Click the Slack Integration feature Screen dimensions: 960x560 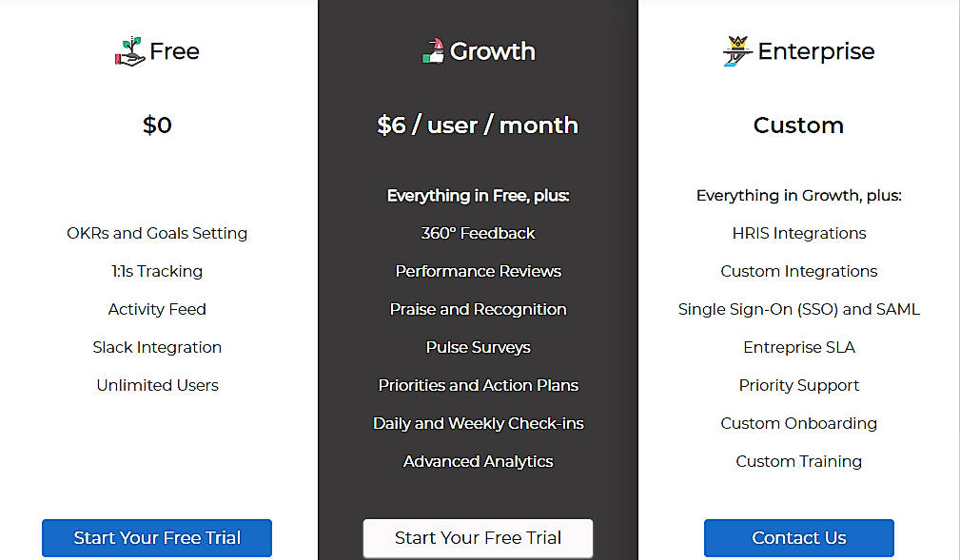tap(156, 347)
